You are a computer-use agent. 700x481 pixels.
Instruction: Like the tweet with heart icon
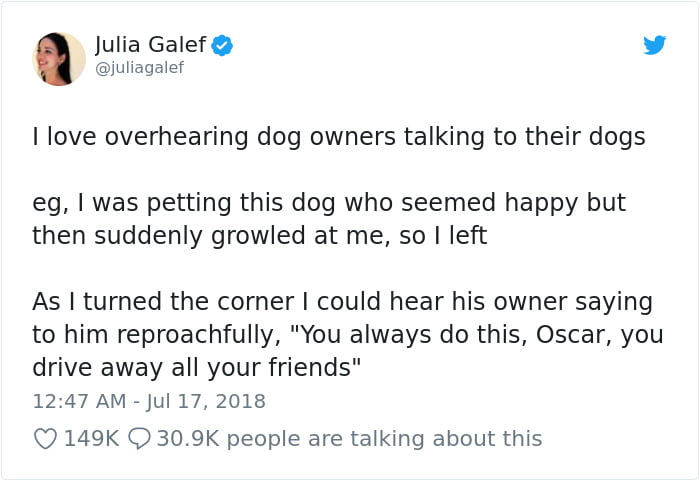pos(45,439)
